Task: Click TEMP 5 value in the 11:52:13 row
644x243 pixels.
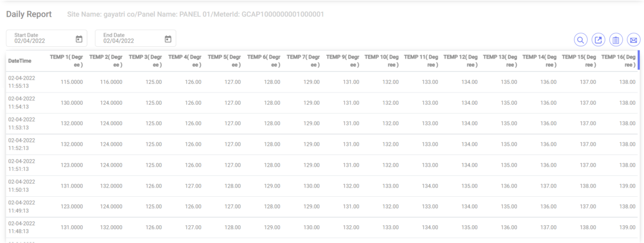Action: [x=232, y=145]
